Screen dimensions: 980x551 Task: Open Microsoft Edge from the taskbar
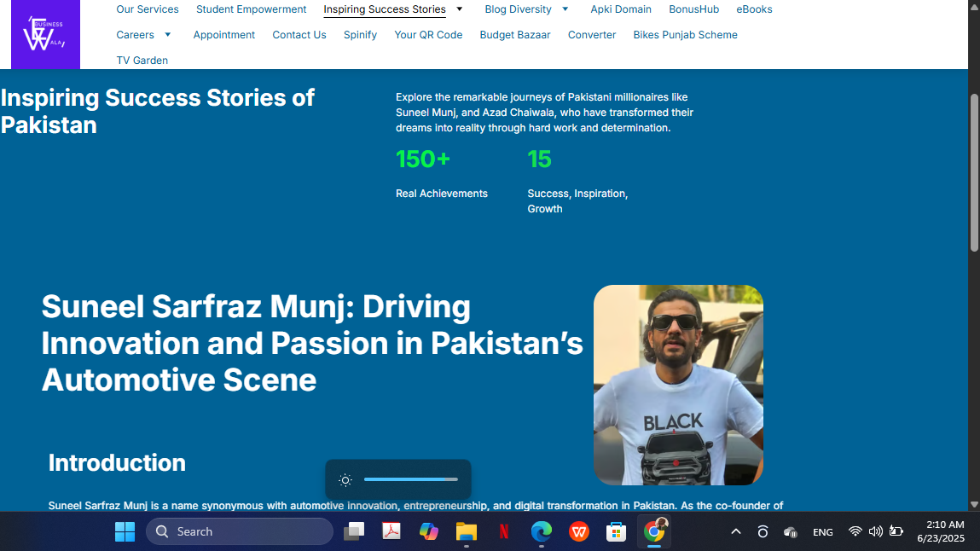point(542,531)
